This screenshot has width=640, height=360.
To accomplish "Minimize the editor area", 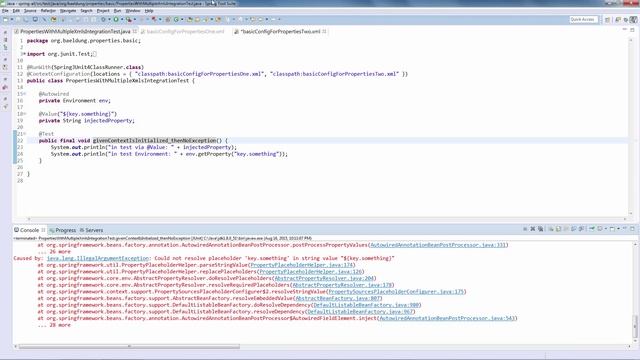I will 625,30.
